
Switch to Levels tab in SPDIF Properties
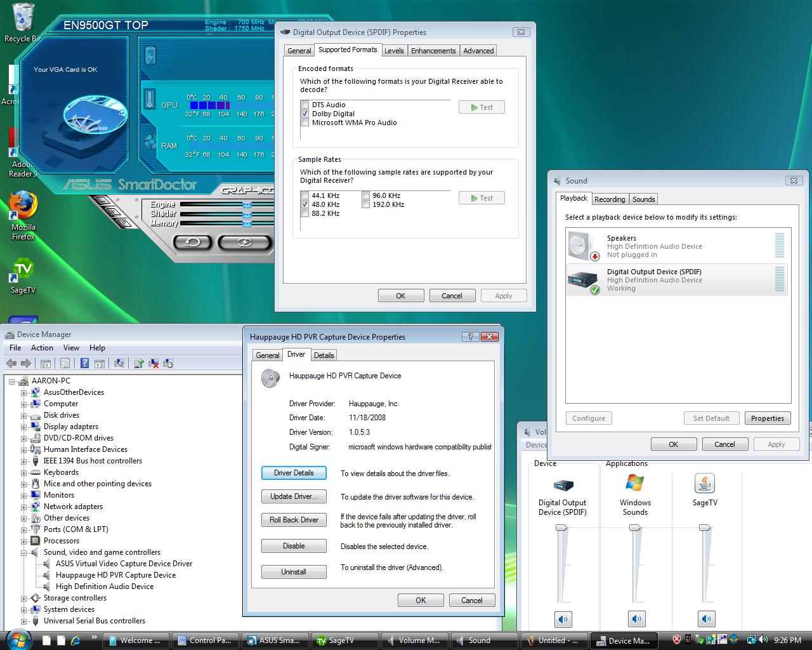pos(394,51)
